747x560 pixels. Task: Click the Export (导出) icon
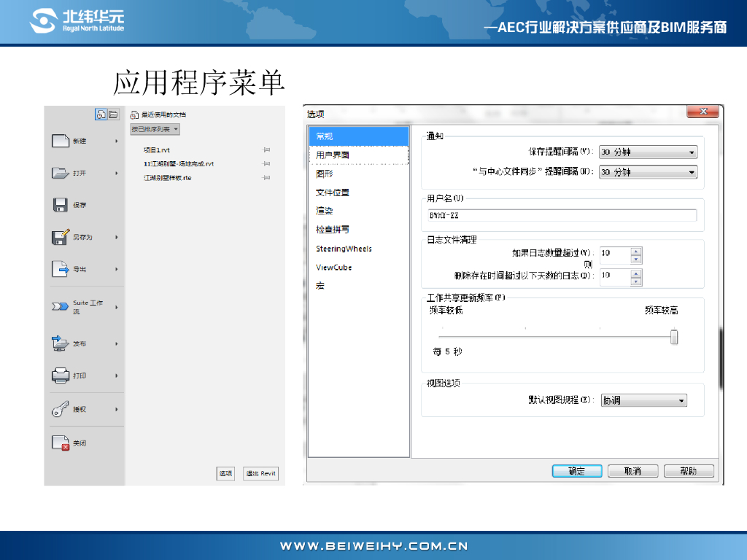pos(60,269)
